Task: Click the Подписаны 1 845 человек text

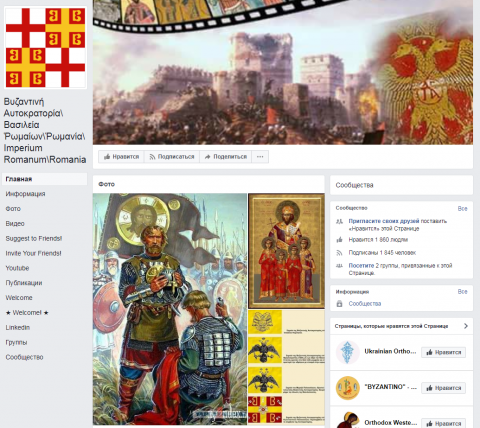Action: tap(382, 253)
